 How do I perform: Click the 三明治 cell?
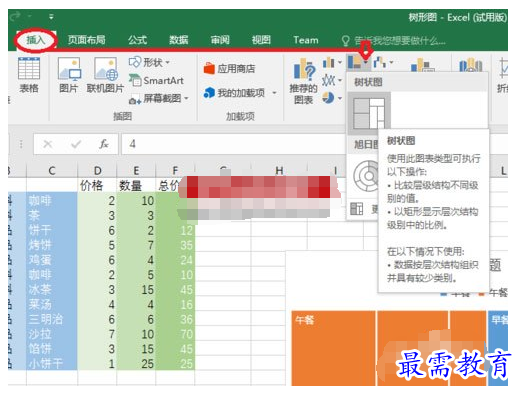click(52, 319)
